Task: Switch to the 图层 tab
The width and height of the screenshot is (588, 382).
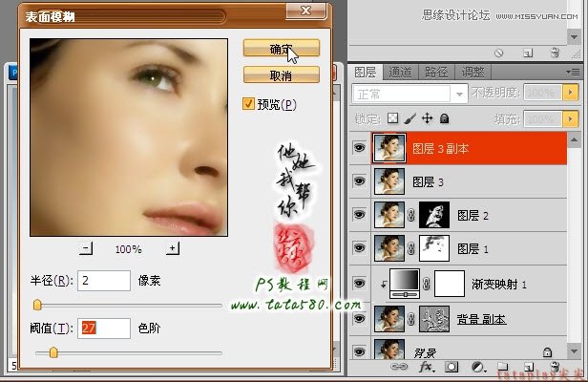Action: point(366,72)
